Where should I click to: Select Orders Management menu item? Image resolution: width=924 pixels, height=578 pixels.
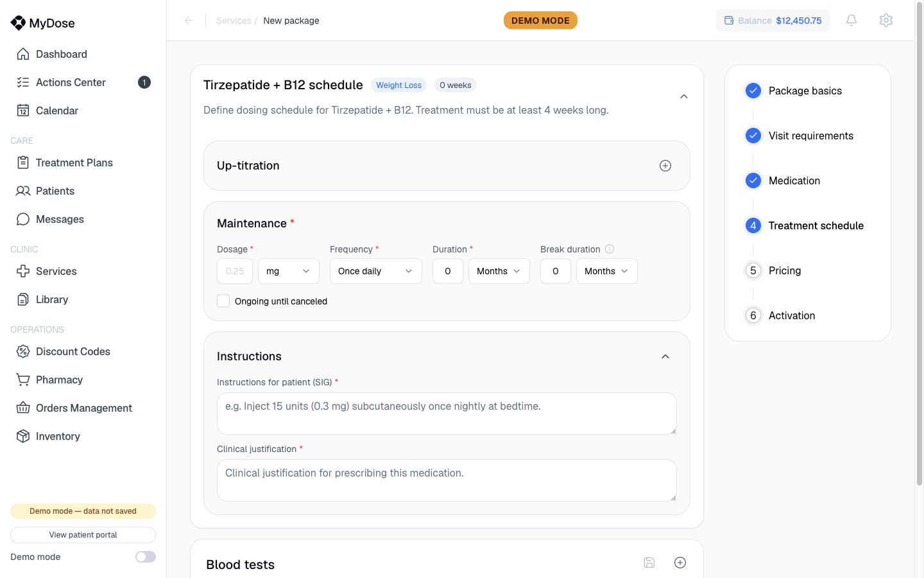[83, 408]
